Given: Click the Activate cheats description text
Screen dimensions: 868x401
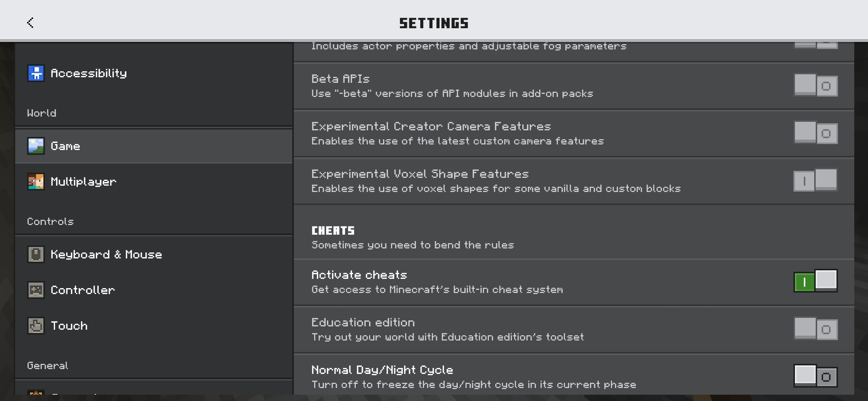Looking at the screenshot, I should [437, 290].
